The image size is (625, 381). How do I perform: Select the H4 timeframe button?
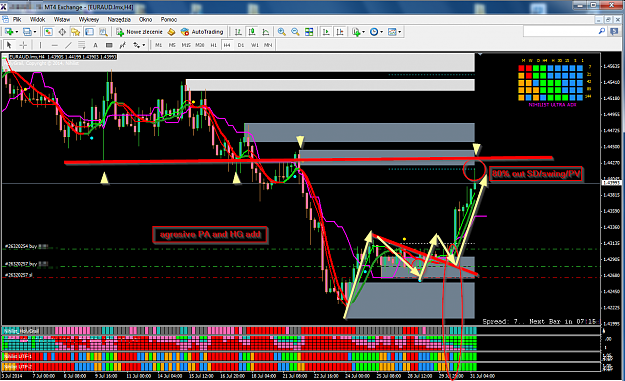click(x=227, y=45)
